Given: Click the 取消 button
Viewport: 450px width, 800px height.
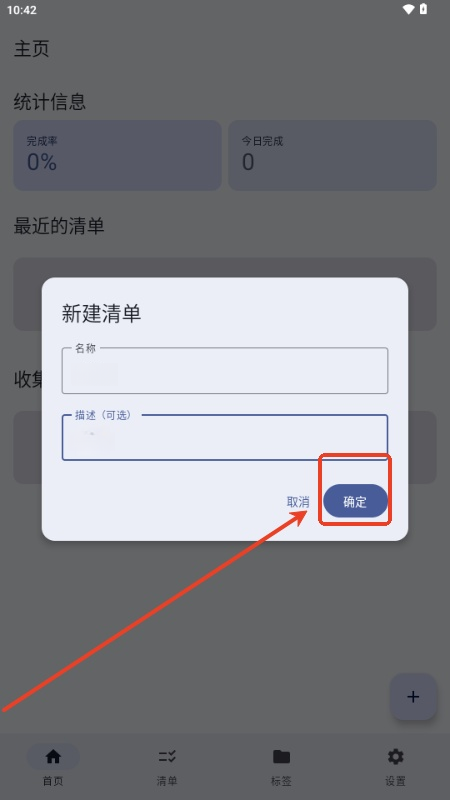Looking at the screenshot, I should (x=298, y=502).
